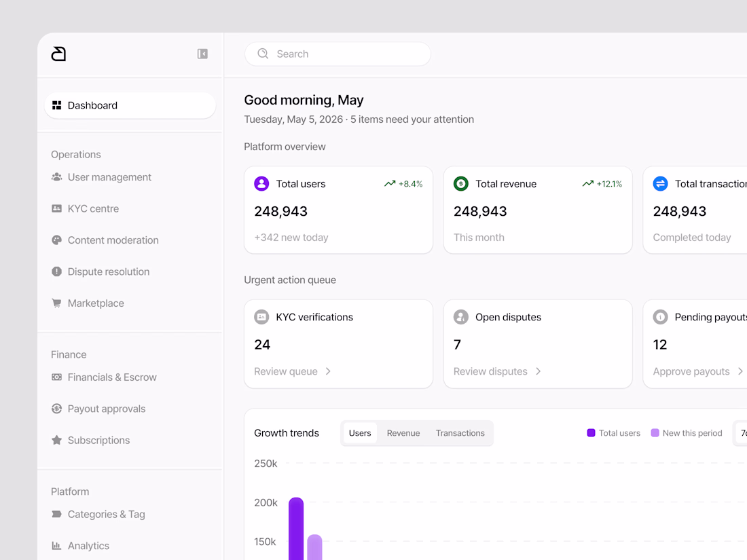This screenshot has height=560, width=747.
Task: Click the green Total revenue dollar icon
Action: [460, 184]
